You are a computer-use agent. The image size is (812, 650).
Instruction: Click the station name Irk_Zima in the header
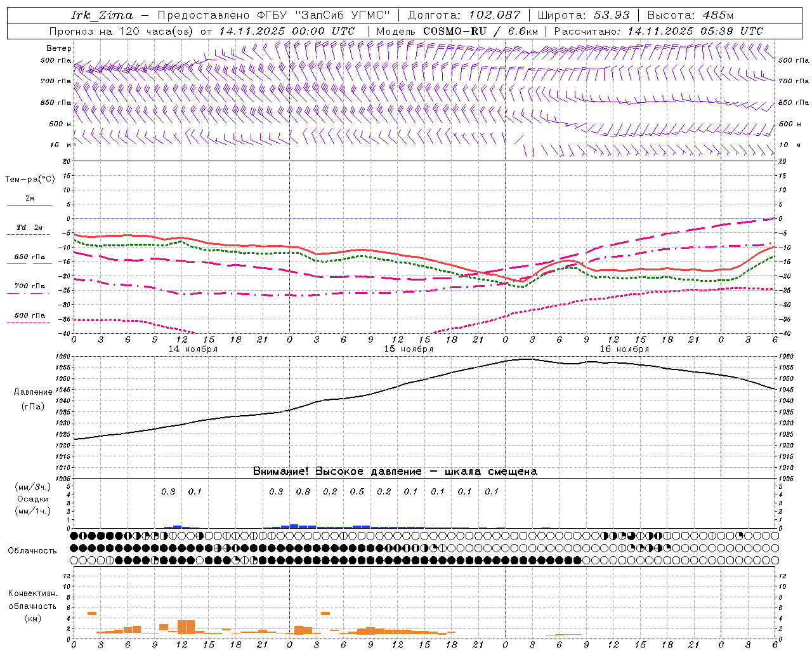[x=102, y=15]
